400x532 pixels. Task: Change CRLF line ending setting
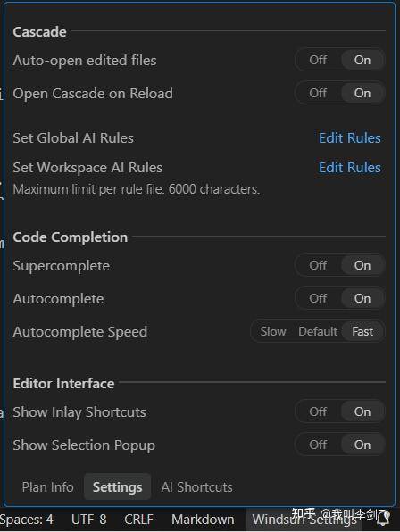click(138, 520)
